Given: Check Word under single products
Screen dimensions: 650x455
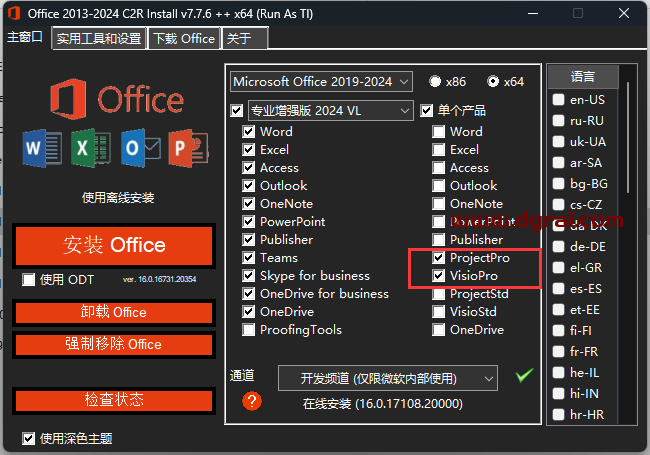Looking at the screenshot, I should [438, 132].
